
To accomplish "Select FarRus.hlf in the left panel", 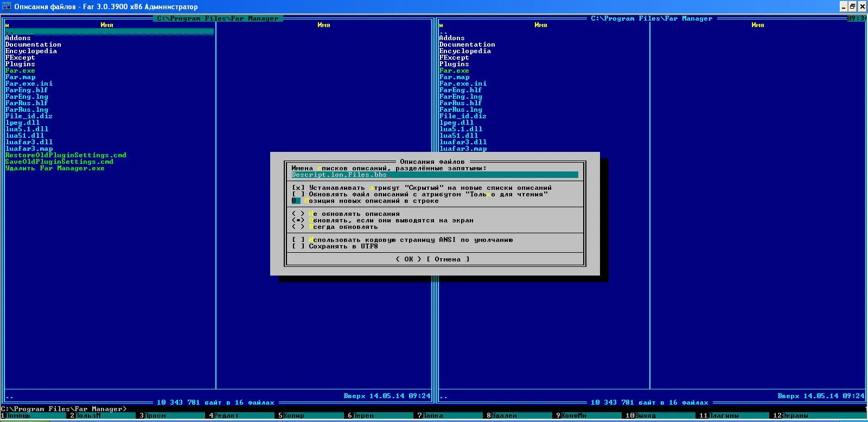I will (27, 103).
